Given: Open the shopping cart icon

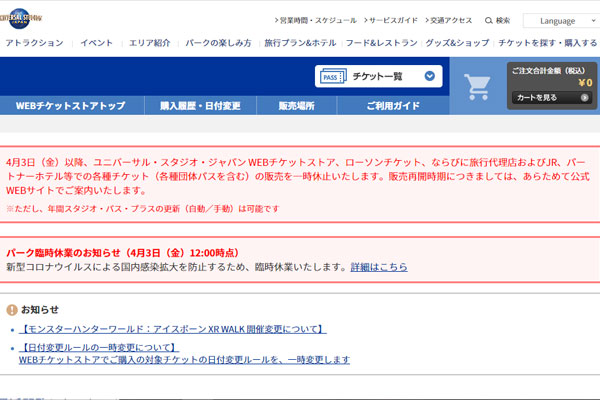Looking at the screenshot, I should 477,87.
